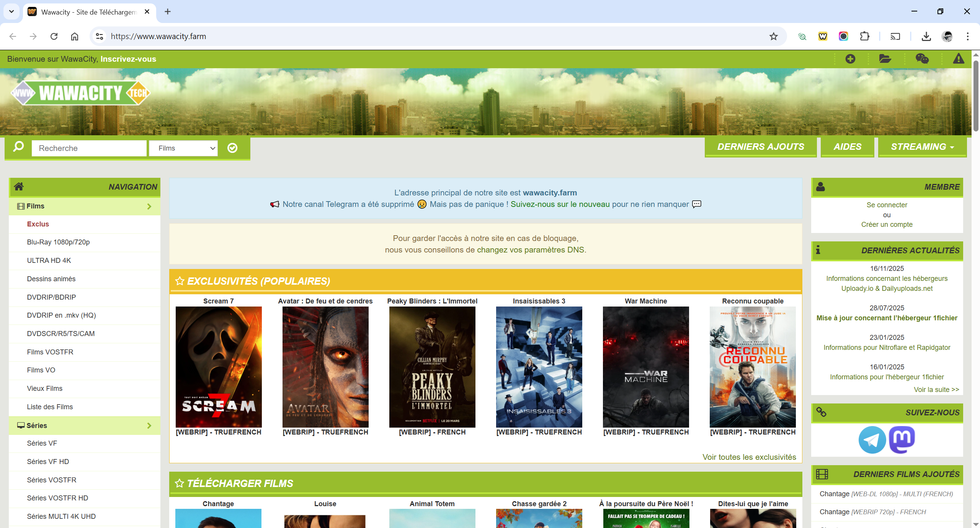Click Voir toutes les exclusivités link
The image size is (980, 528).
[749, 457]
